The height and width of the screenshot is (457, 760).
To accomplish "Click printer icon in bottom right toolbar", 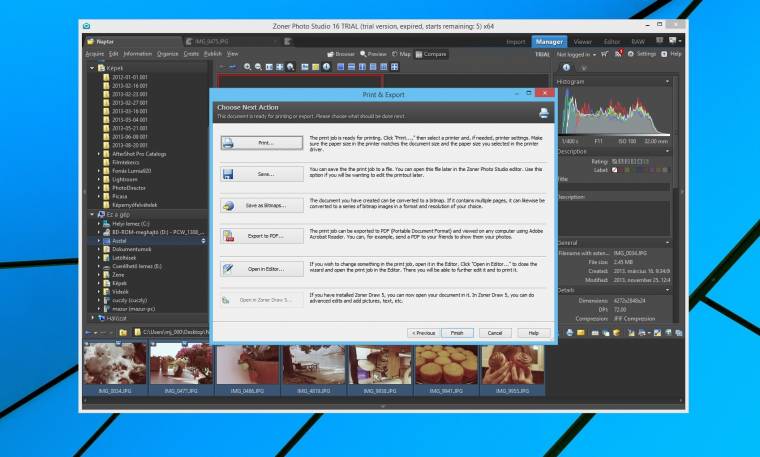I will 570,332.
